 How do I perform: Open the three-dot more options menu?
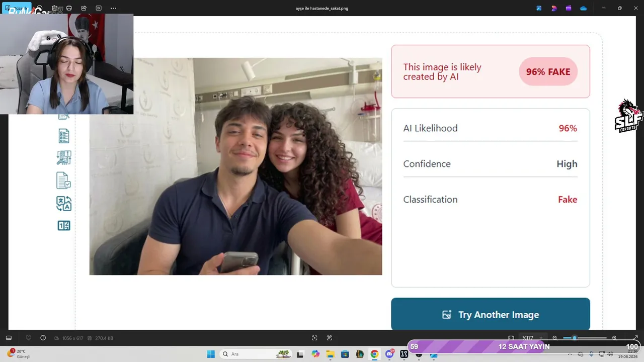pos(113,8)
